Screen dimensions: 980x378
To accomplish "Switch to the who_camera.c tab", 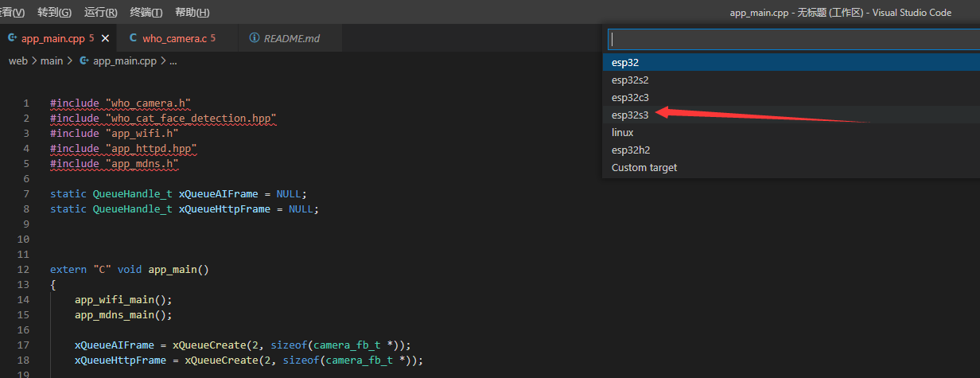I will (179, 38).
